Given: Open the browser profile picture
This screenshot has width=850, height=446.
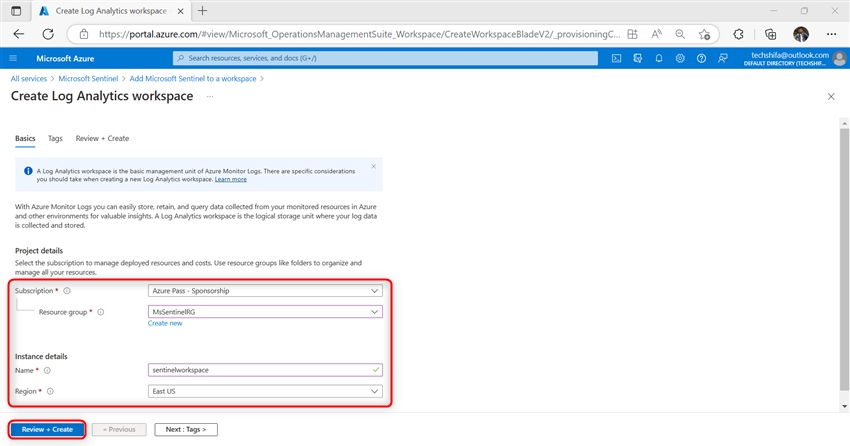Looking at the screenshot, I should tap(801, 34).
